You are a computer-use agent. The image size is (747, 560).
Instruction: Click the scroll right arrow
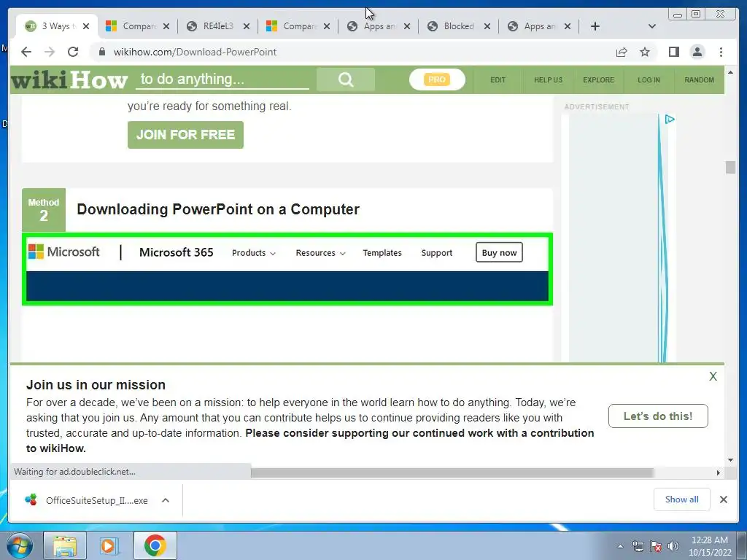point(719,472)
